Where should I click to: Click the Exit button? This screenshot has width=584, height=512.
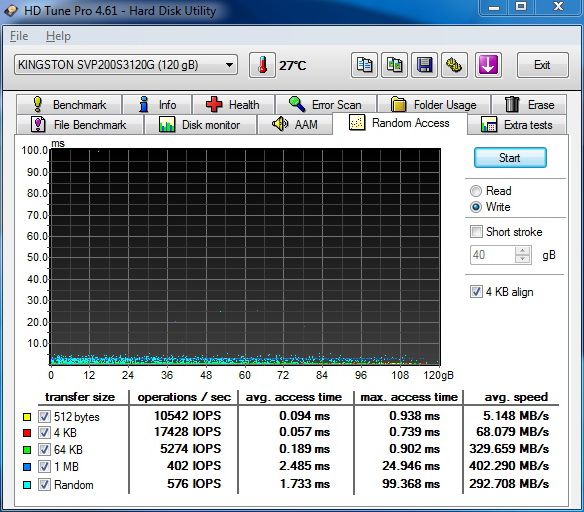542,65
